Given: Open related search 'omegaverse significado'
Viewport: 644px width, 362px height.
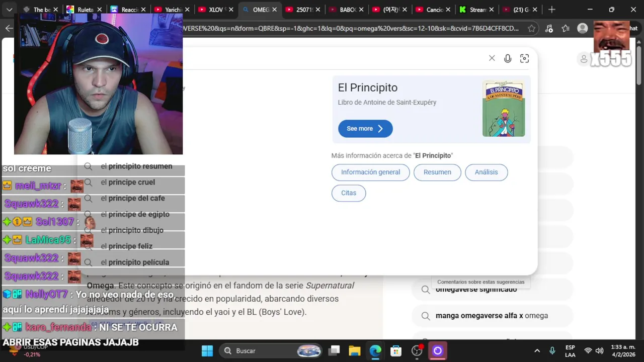Looking at the screenshot, I should point(492,290).
